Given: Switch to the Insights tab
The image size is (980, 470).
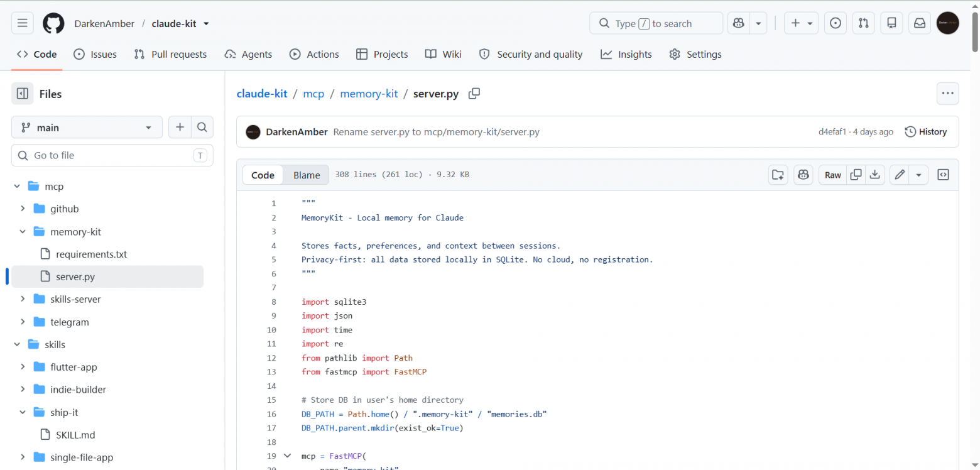Looking at the screenshot, I should click(x=626, y=54).
